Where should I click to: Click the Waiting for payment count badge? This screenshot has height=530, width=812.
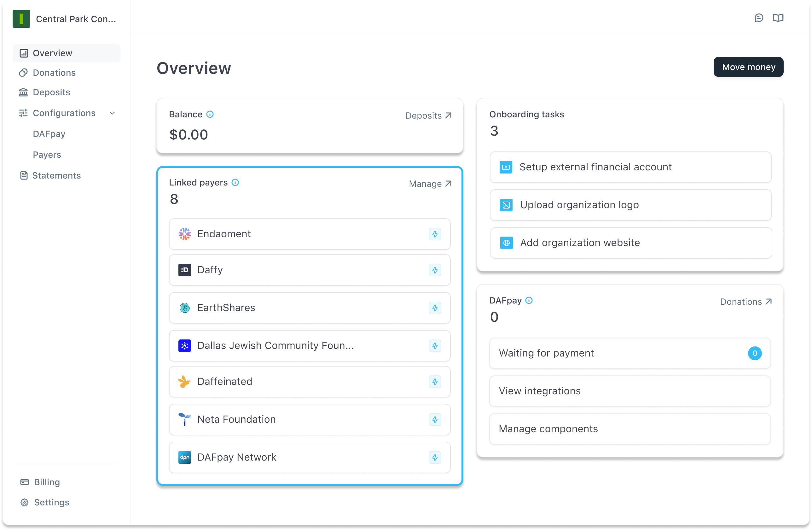click(x=754, y=353)
